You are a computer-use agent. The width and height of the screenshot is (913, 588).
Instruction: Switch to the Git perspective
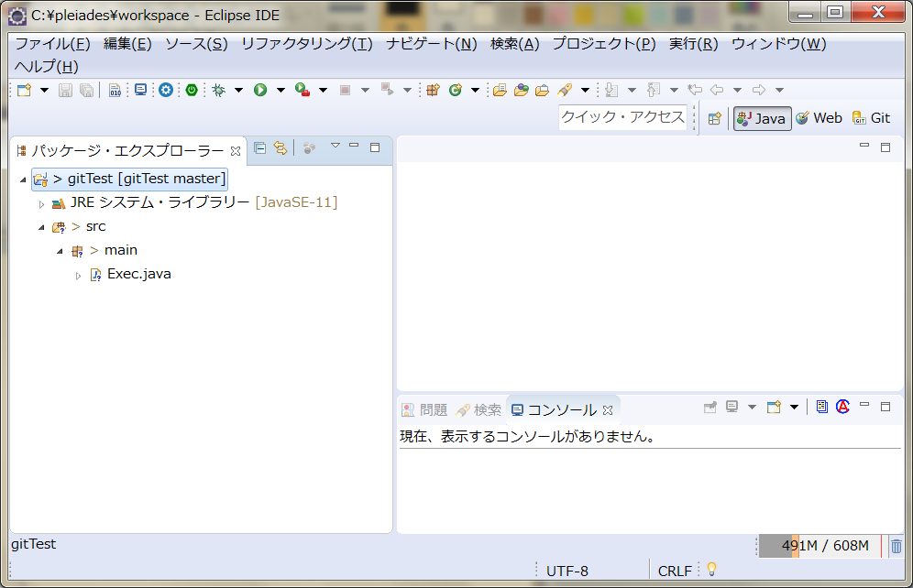[x=871, y=118]
